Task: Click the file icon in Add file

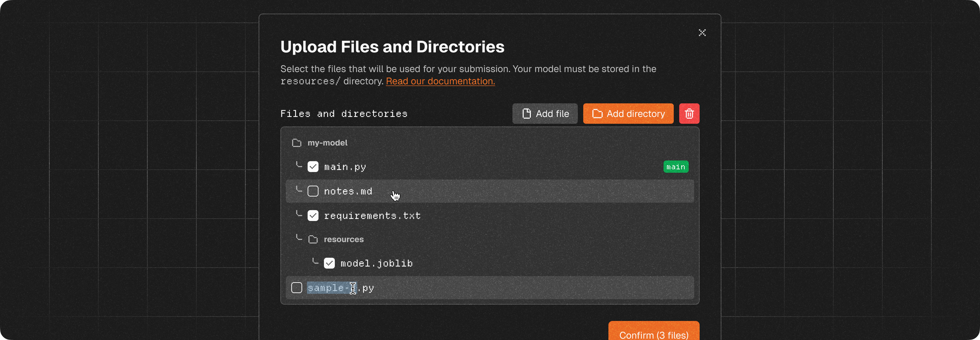Action: pos(526,114)
